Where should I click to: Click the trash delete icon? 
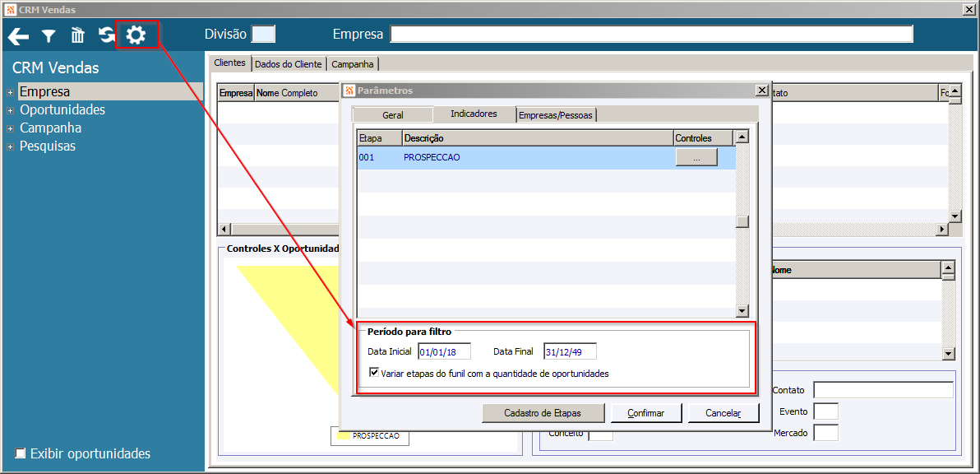(x=77, y=35)
